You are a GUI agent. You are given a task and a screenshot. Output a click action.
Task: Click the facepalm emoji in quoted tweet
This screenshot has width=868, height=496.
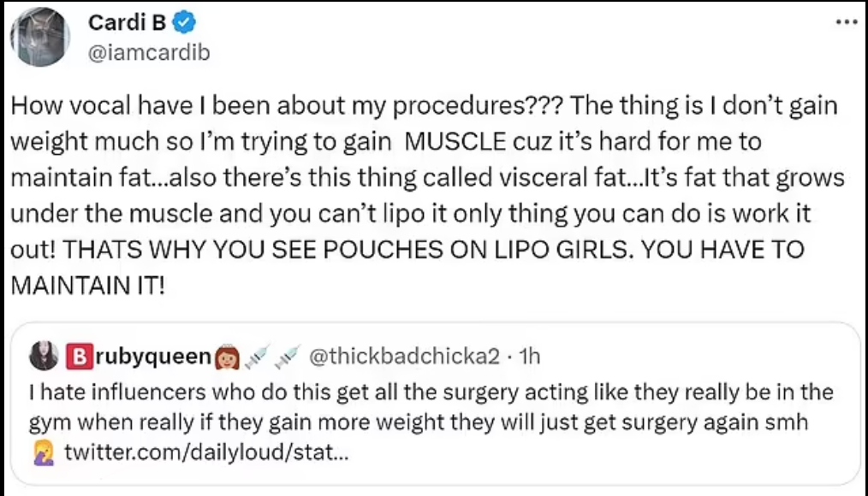(41, 453)
